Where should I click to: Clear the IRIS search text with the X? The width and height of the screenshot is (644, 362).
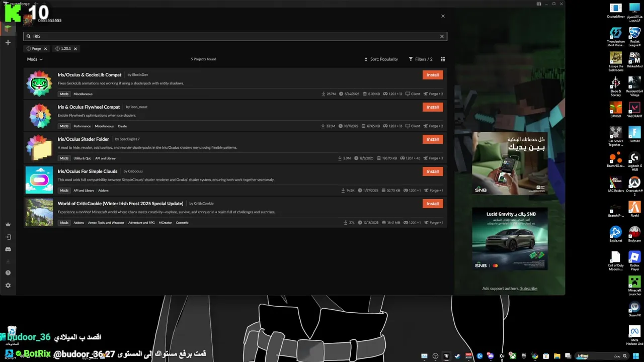442,36
